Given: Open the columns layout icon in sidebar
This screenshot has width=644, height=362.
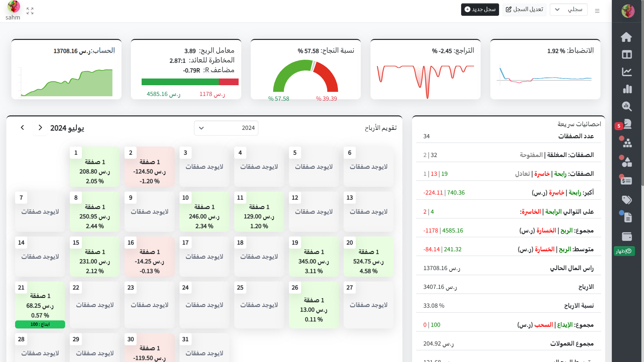Looking at the screenshot, I should tap(627, 54).
